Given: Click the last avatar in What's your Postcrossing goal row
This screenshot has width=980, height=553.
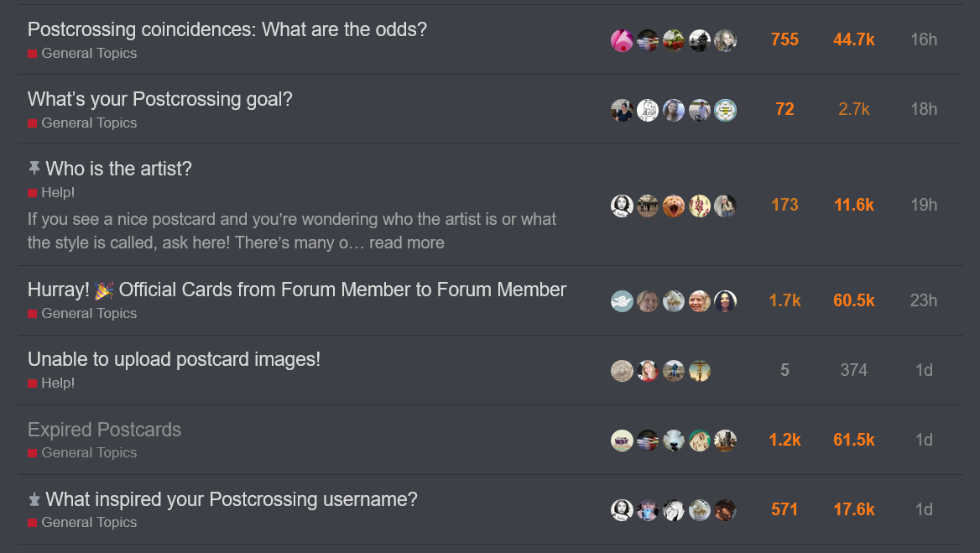Looking at the screenshot, I should point(725,111).
